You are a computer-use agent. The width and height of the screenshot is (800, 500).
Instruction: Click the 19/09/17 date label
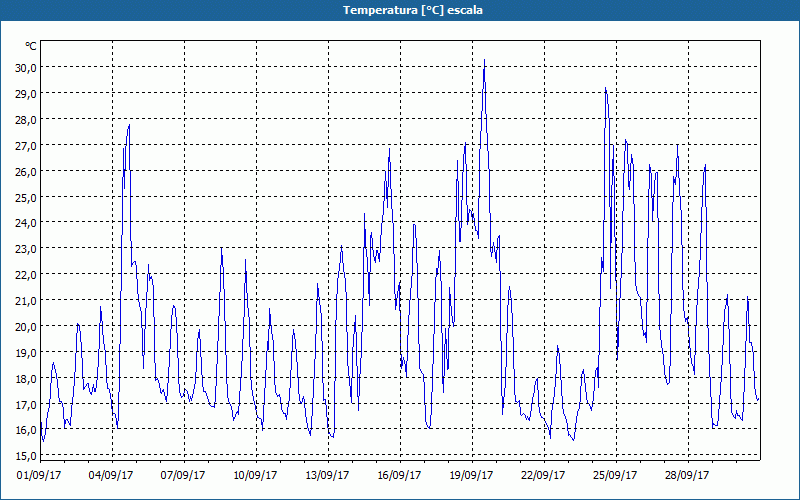point(471,475)
